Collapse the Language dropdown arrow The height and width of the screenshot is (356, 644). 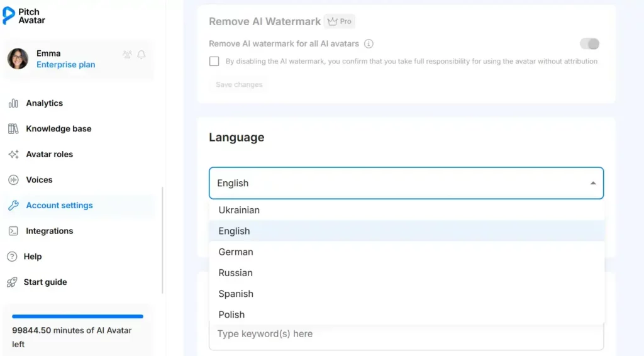point(592,183)
